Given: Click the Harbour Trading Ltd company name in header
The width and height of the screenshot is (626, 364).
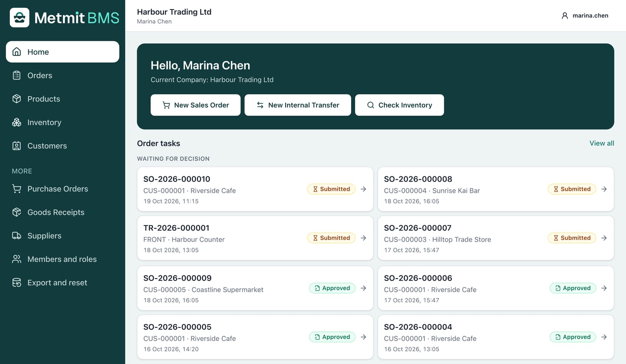Looking at the screenshot, I should point(174,12).
